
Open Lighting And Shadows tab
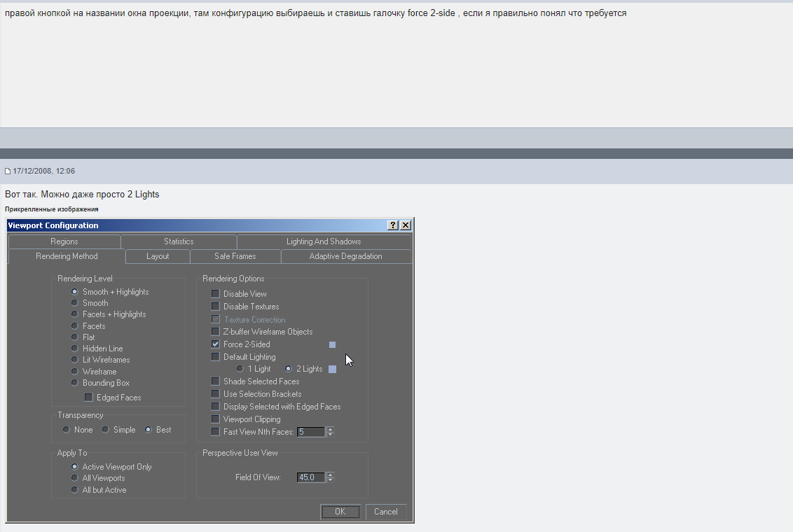324,241
